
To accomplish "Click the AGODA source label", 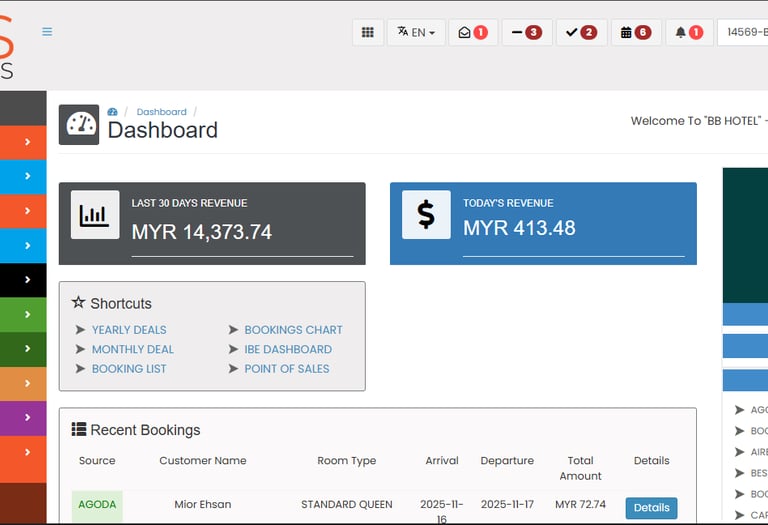I will point(97,504).
